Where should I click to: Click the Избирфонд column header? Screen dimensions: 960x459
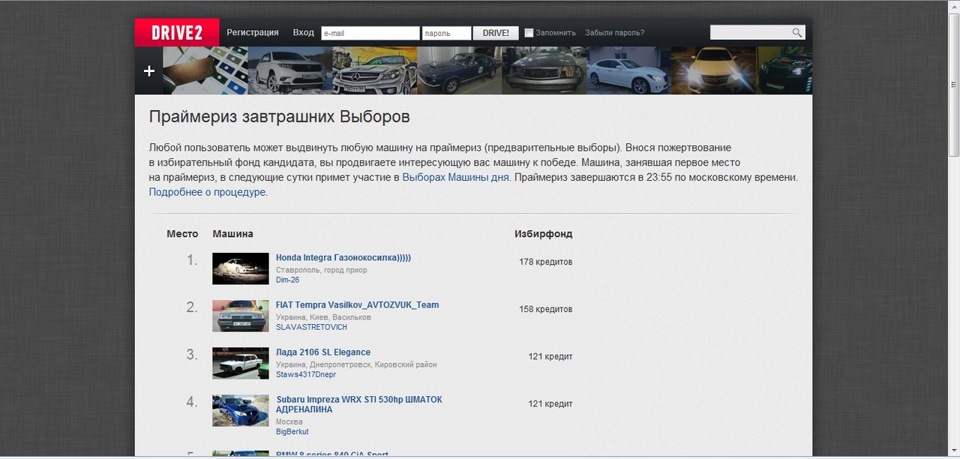(x=544, y=234)
